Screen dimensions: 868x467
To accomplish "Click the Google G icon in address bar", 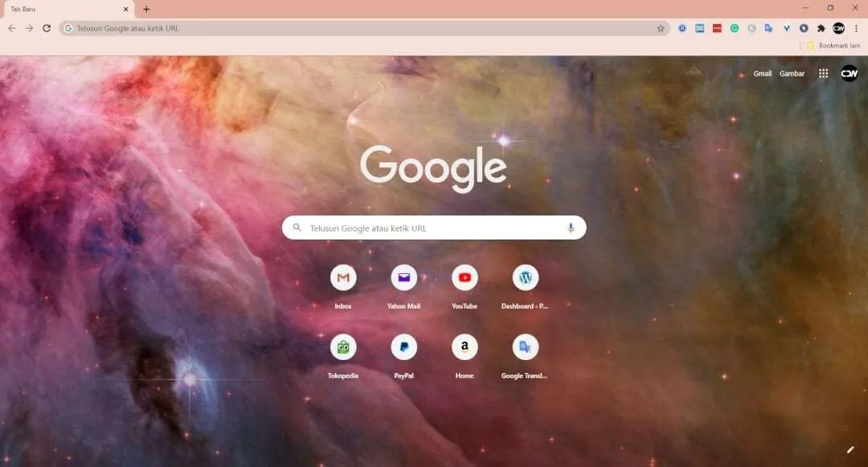I will click(68, 28).
